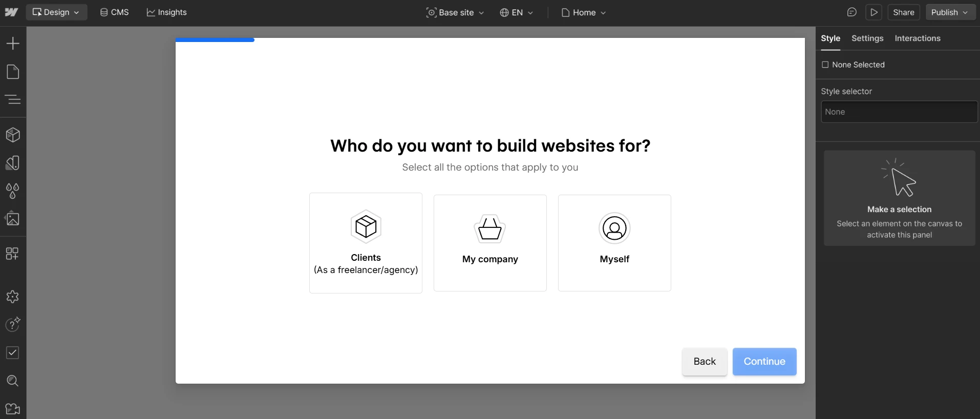
Task: Click the blue onboarding progress bar
Action: coord(215,40)
